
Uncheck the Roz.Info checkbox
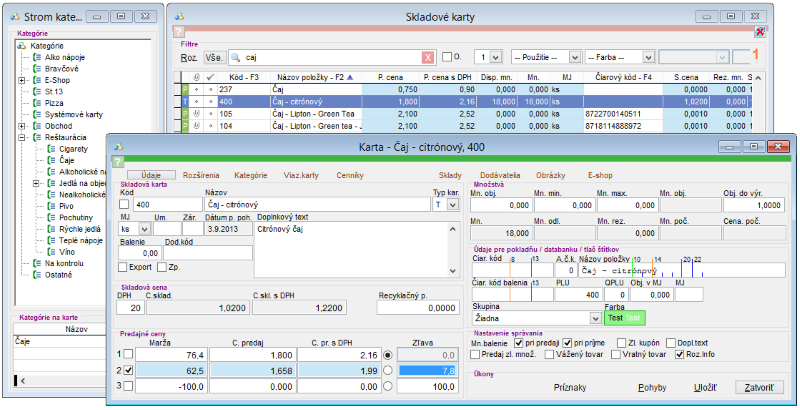[680, 353]
